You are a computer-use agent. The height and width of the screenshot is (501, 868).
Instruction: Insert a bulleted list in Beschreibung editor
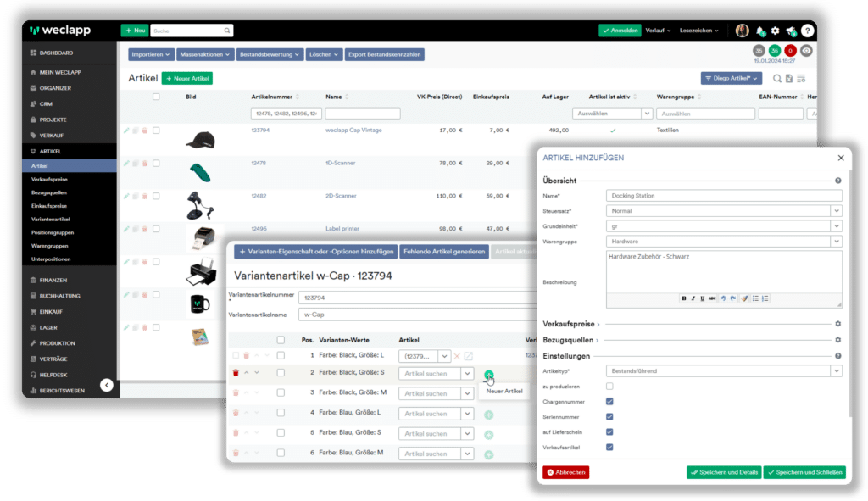point(755,298)
